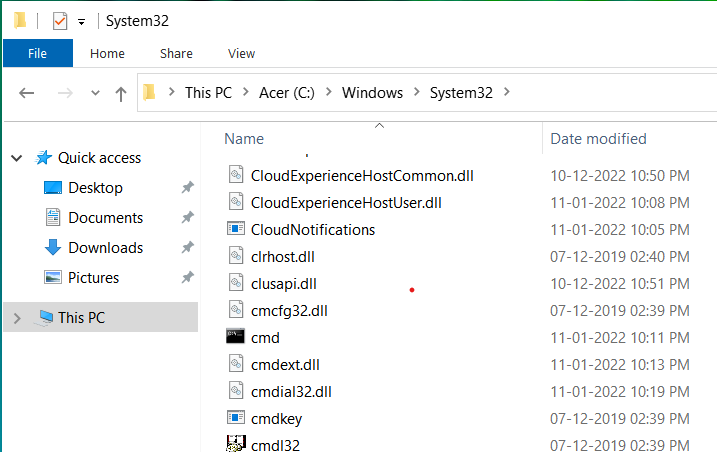Open Pictures in the sidebar

(x=93, y=278)
